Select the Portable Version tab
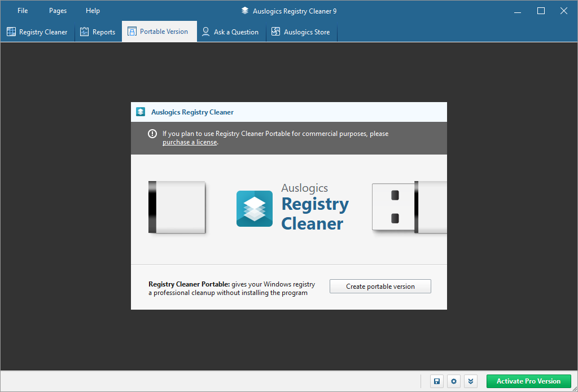Viewport: 578px width, 392px height. (159, 32)
